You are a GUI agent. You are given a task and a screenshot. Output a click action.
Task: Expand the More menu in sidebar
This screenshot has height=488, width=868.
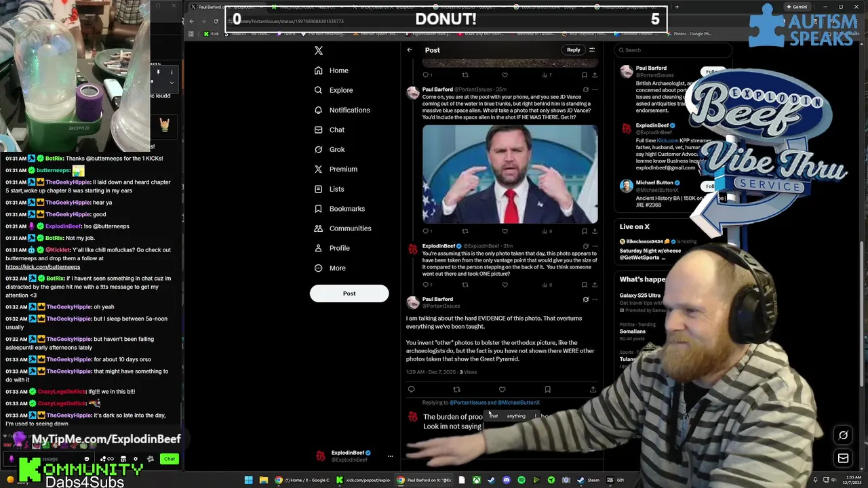click(330, 268)
